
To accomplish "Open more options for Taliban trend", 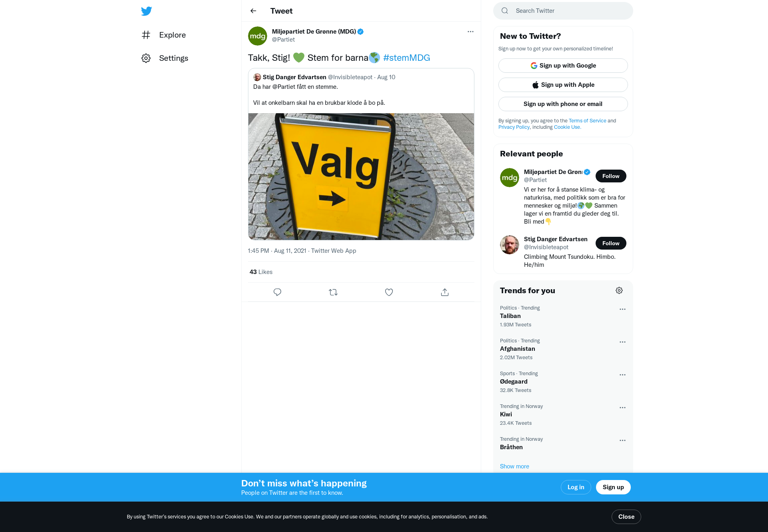I will (x=622, y=309).
